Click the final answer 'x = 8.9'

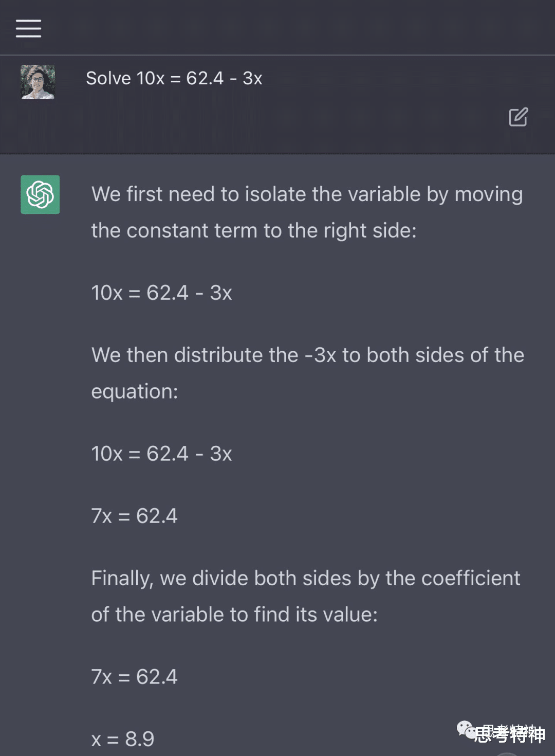pyautogui.click(x=123, y=739)
